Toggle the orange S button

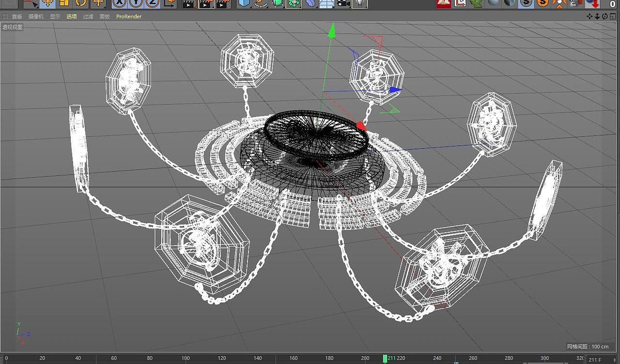(543, 4)
